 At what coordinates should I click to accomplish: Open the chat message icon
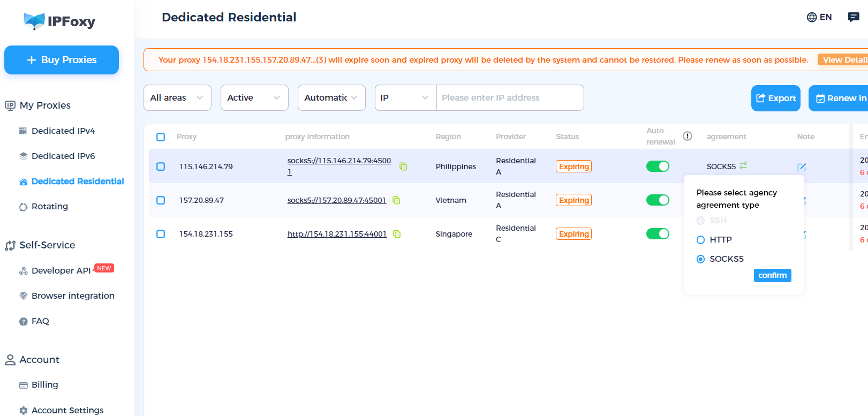click(x=854, y=17)
